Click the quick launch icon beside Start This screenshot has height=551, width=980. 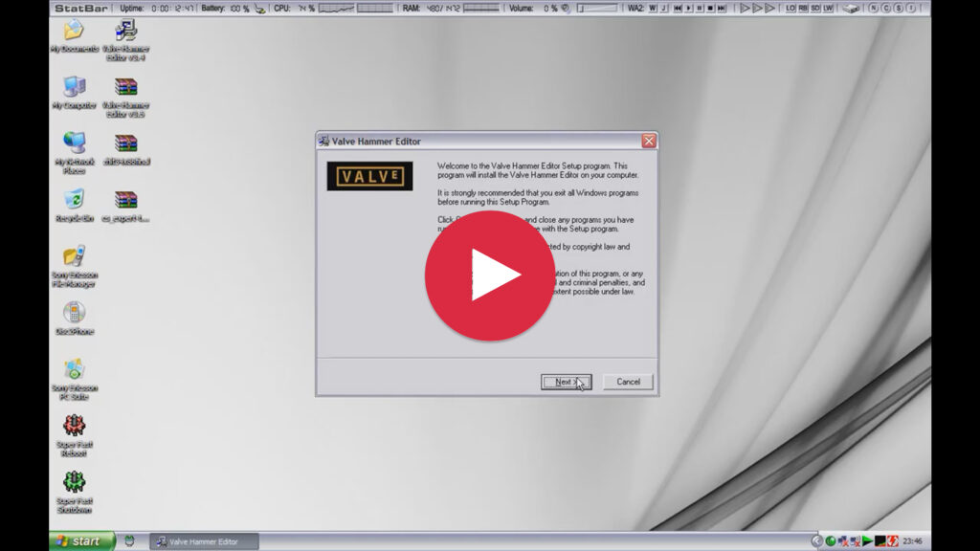(129, 541)
